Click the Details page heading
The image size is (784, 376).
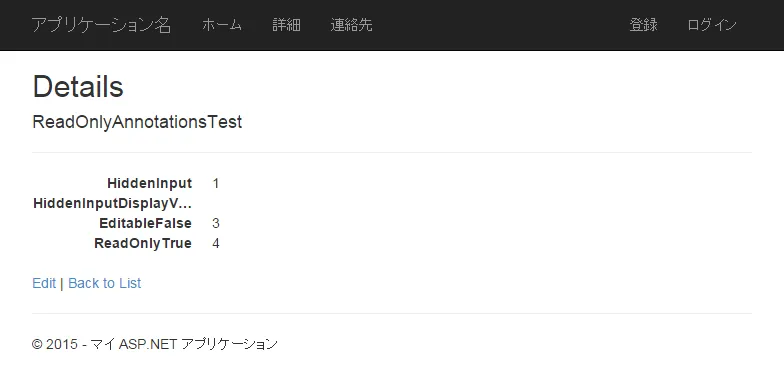[78, 86]
